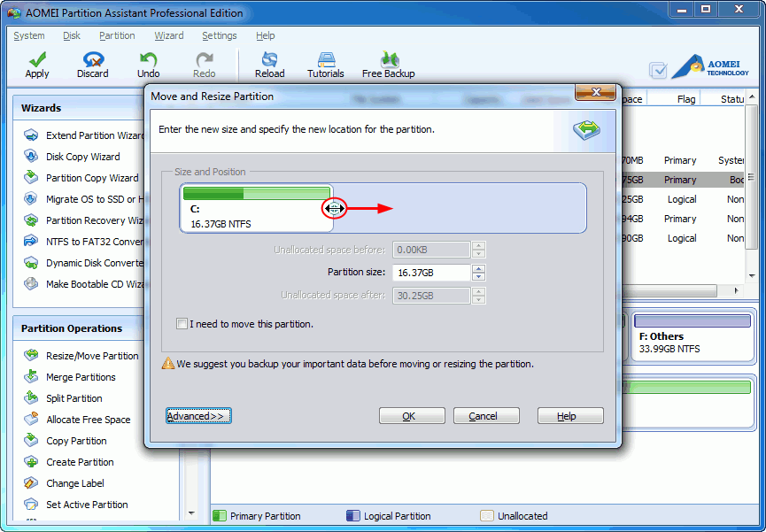
Task: Click Allocate Free Space icon
Action: click(x=31, y=420)
